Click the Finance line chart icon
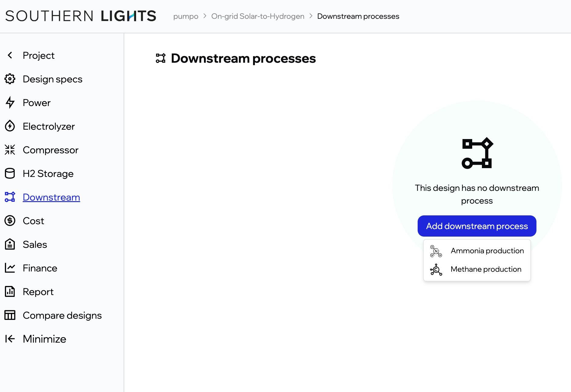571x392 pixels. (x=10, y=268)
